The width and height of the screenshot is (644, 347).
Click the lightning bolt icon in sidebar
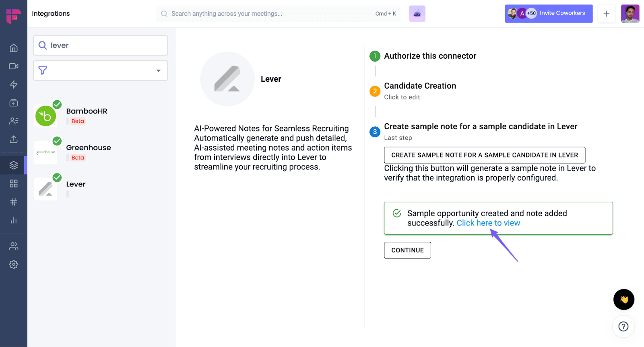[14, 85]
